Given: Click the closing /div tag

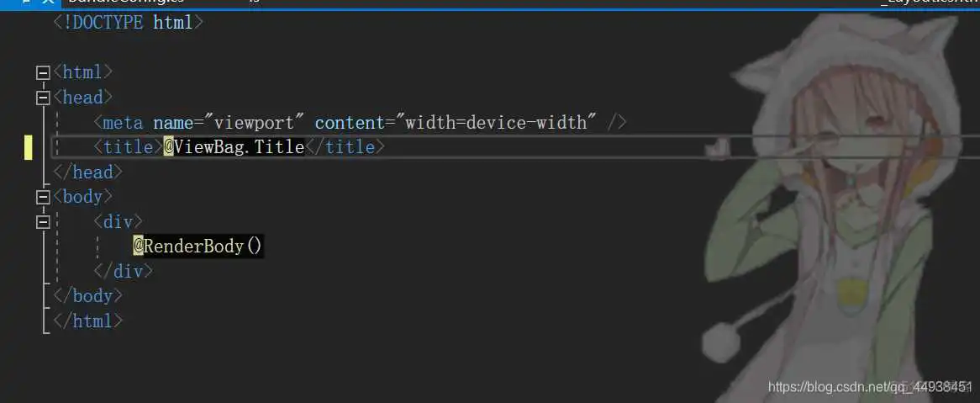Looking at the screenshot, I should 123,271.
